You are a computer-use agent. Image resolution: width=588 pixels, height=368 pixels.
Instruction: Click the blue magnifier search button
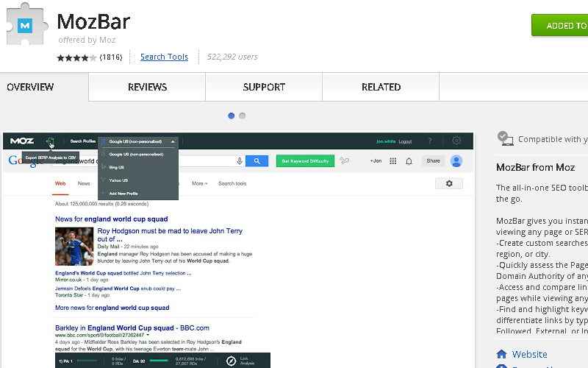click(x=257, y=161)
